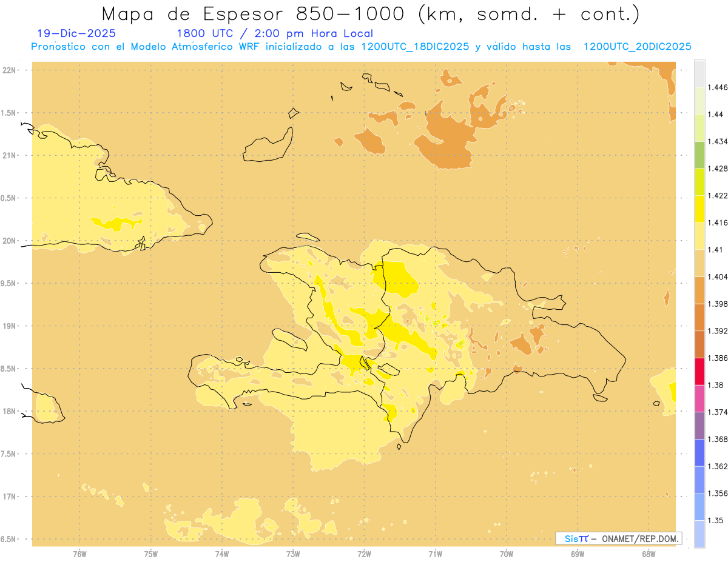
Task: Click the legend value 1.38
Action: point(716,385)
